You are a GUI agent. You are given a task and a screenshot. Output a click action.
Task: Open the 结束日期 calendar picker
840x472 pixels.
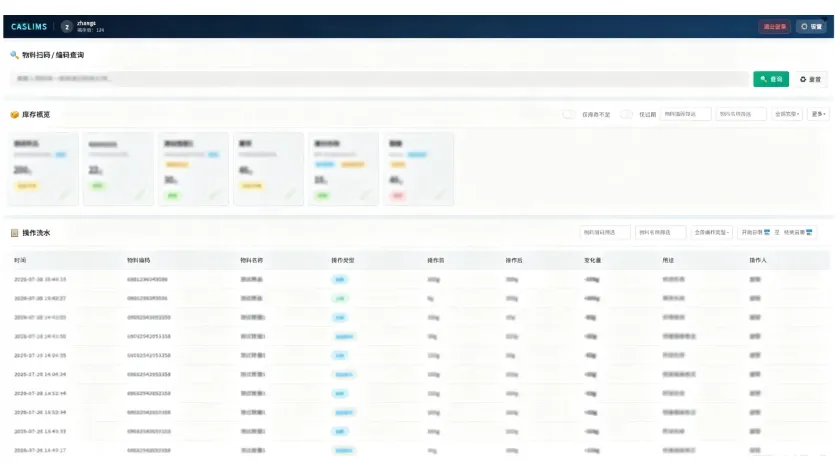click(809, 233)
